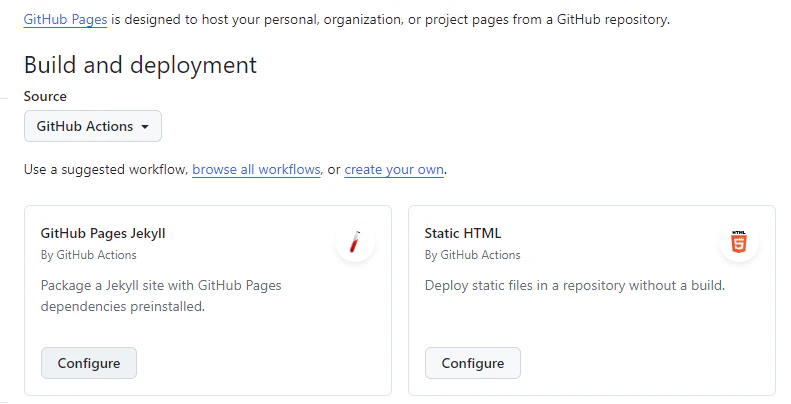The width and height of the screenshot is (791, 404).
Task: Open the GitHub Pages documentation link
Action: pos(65,20)
